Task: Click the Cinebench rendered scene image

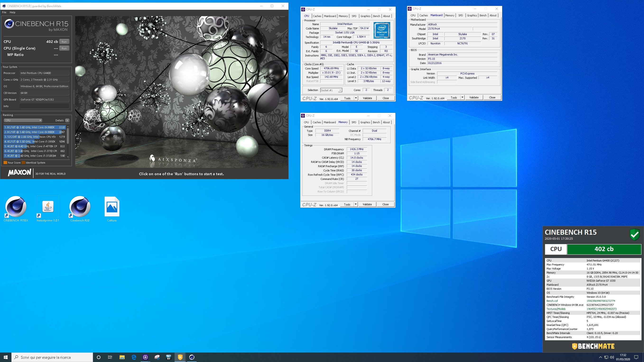Action: (x=181, y=92)
